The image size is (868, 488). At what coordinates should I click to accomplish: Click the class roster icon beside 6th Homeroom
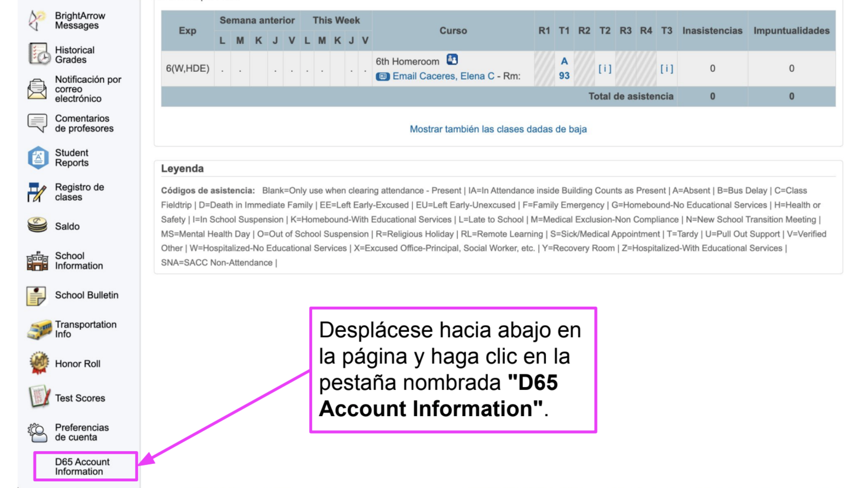point(452,60)
